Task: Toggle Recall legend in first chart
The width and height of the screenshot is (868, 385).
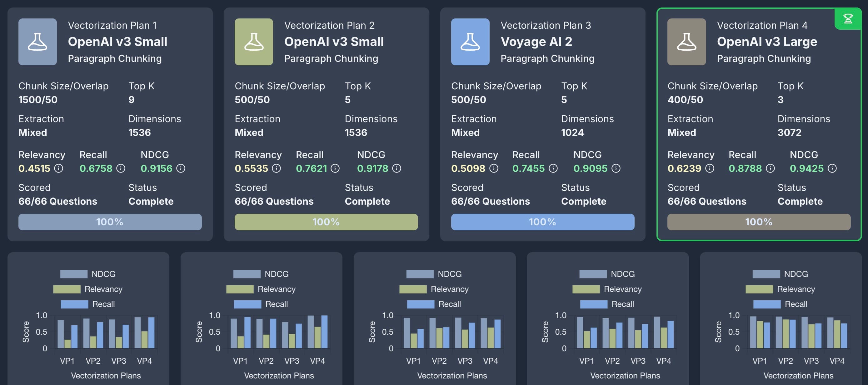Action: [x=87, y=304]
